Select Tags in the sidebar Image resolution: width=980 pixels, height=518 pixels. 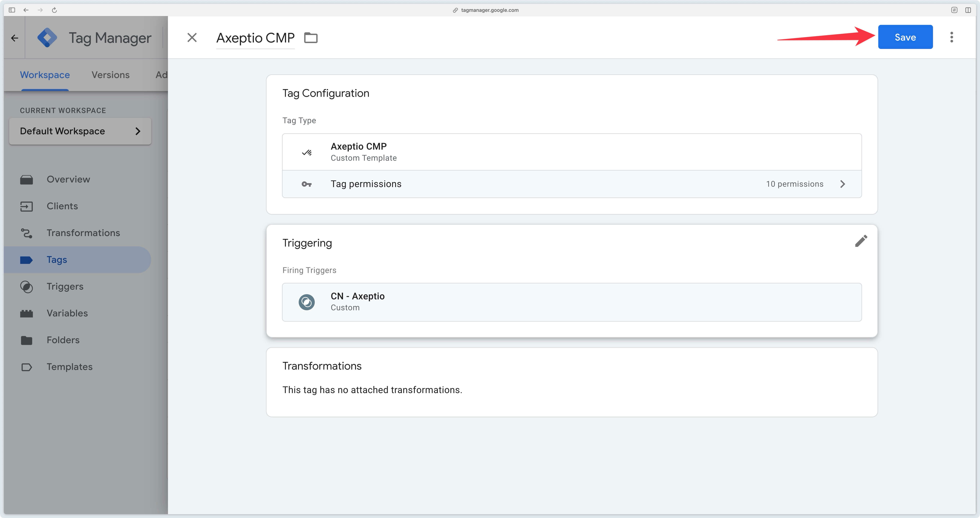[x=78, y=260]
